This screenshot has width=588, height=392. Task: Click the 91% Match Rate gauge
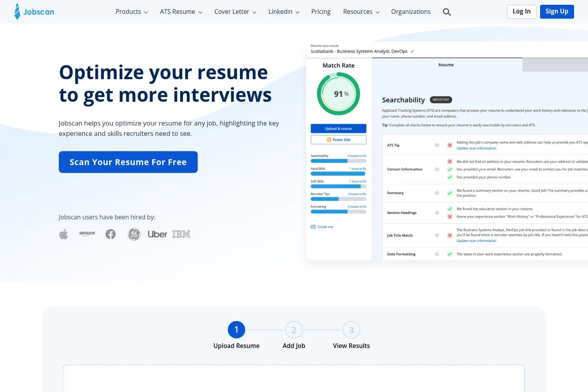pyautogui.click(x=339, y=94)
